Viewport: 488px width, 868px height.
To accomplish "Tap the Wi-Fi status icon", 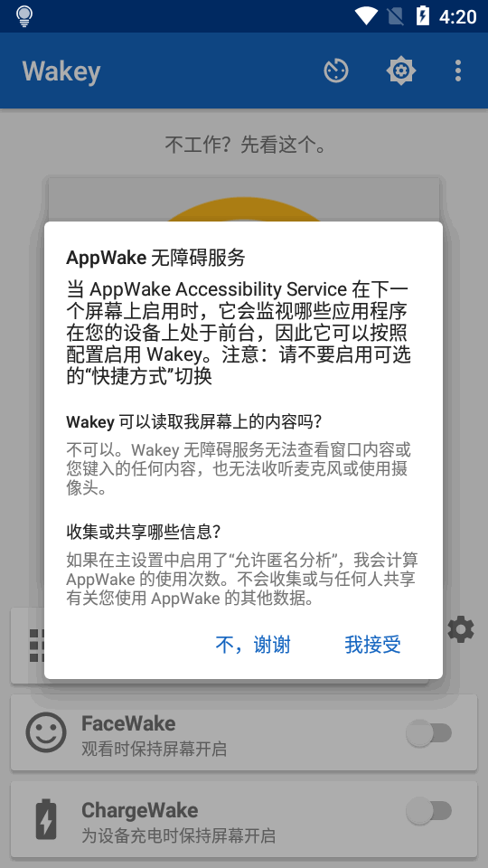I will click(x=366, y=16).
